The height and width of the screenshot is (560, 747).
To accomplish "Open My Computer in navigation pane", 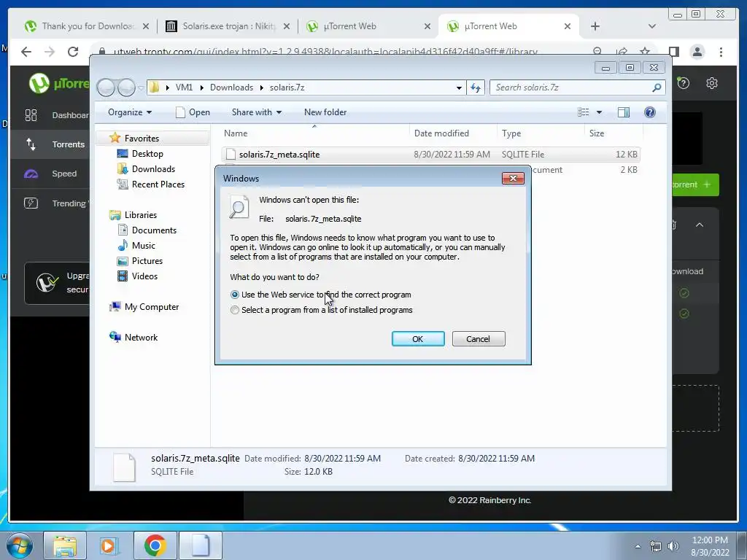I will tap(152, 307).
